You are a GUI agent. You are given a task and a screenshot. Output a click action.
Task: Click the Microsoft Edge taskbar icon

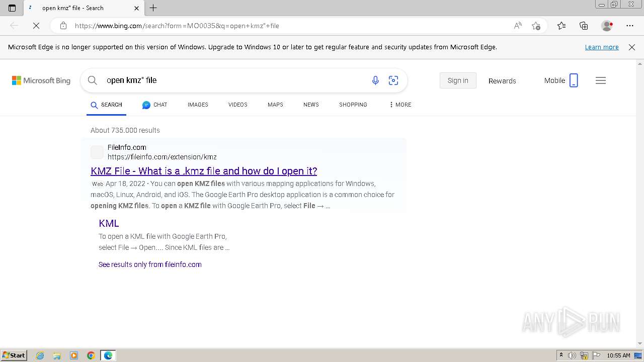[x=108, y=355]
